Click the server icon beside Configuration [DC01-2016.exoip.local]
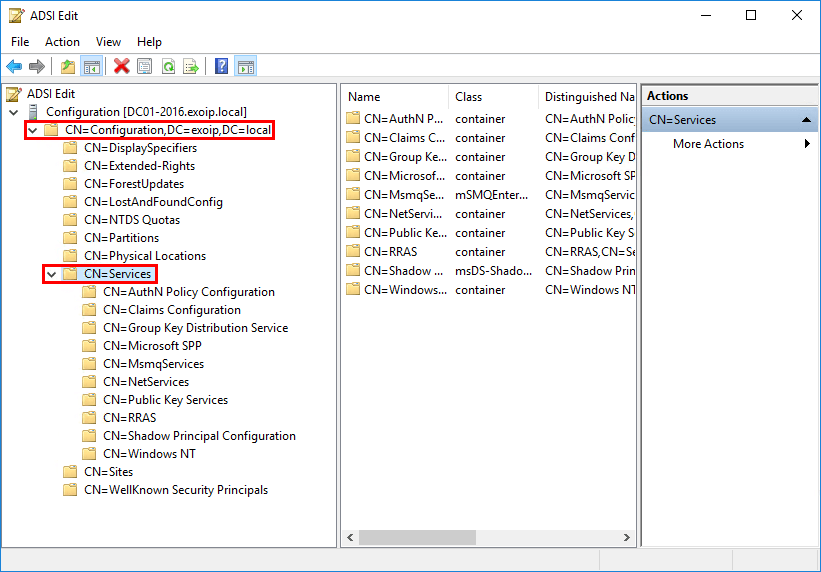This screenshot has width=821, height=572. (34, 112)
